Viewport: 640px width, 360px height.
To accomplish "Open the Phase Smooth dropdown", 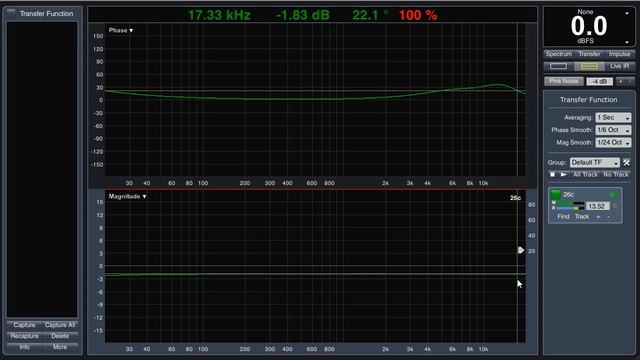I will [613, 130].
